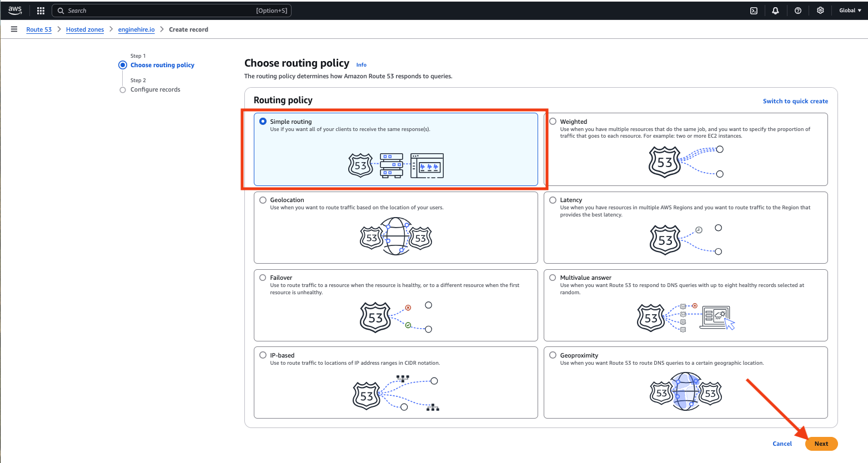Click the Geoproximity globe illustration
This screenshot has width=868, height=463.
coord(686,392)
